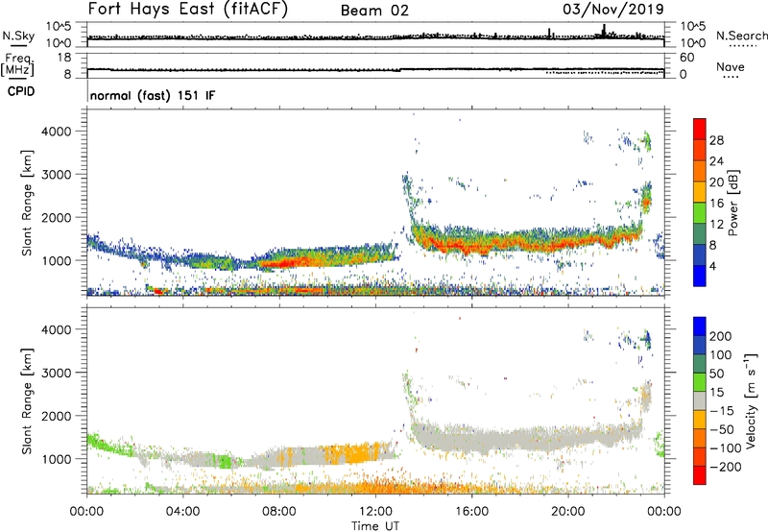768x532 pixels.
Task: Click the 'N.Search' legend label
Action: (741, 36)
